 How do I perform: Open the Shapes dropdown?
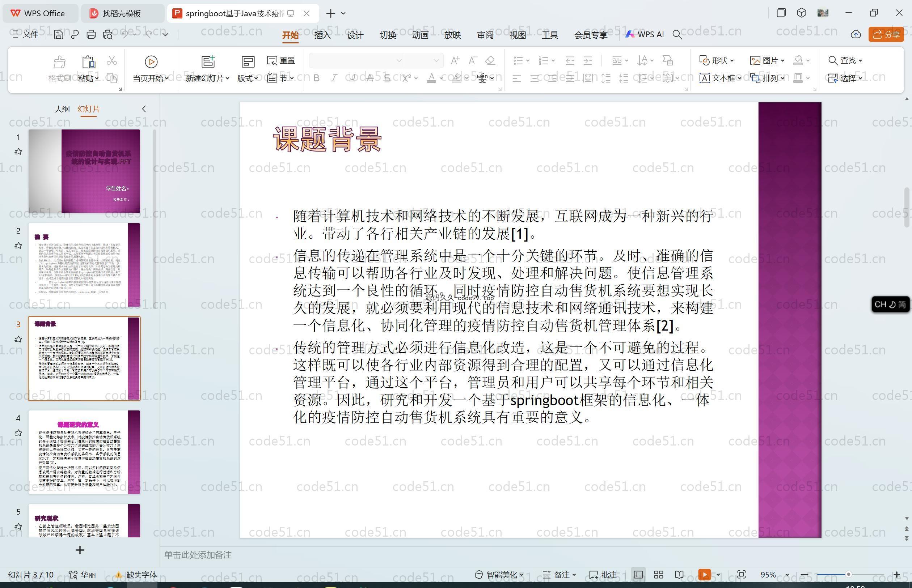click(x=716, y=60)
